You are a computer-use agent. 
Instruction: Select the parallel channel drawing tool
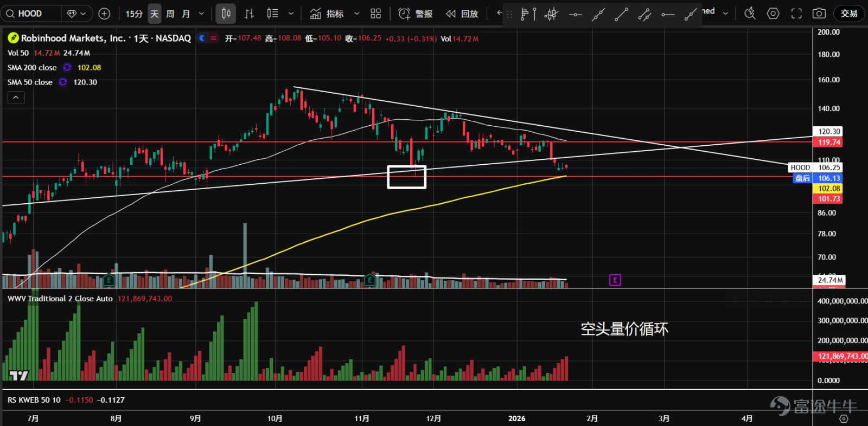[x=644, y=15]
